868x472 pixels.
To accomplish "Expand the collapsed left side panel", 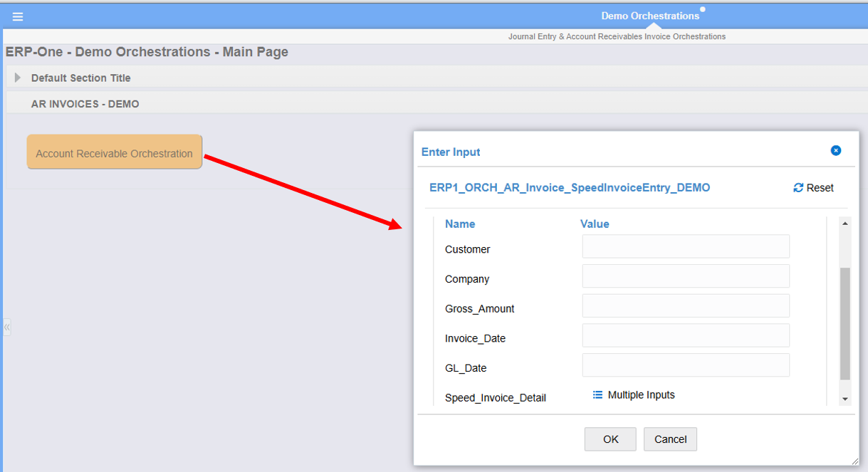I will point(6,327).
